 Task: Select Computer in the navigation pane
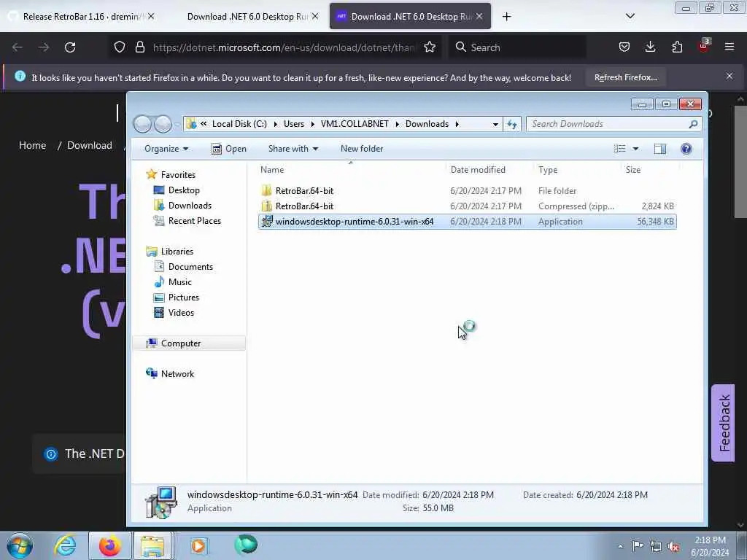[189, 343]
